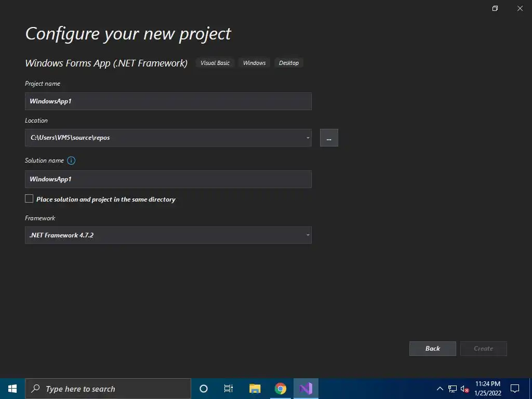Click the Visual Basic tag
The width and height of the screenshot is (532, 399).
(215, 63)
